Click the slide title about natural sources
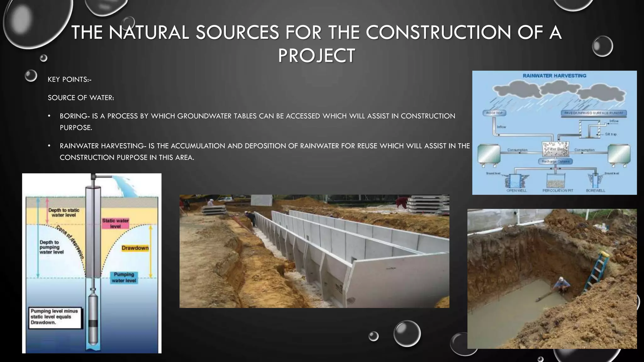644x362 pixels. click(x=316, y=44)
